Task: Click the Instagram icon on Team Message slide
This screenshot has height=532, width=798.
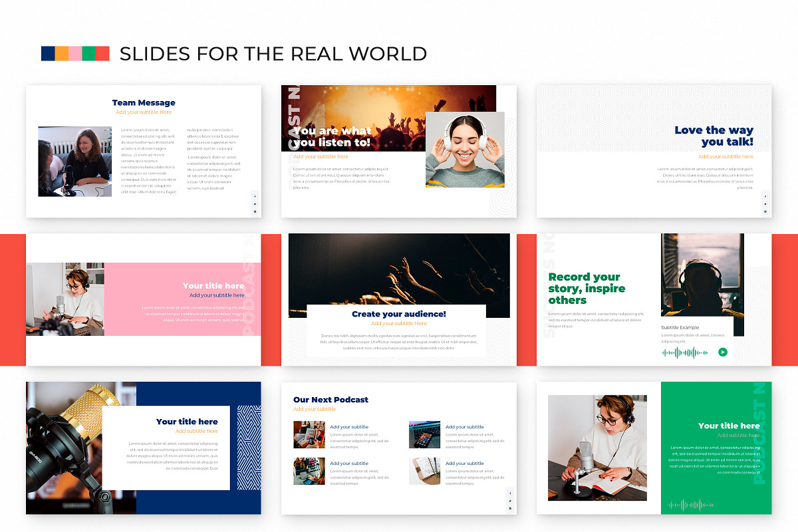Action: tap(255, 211)
